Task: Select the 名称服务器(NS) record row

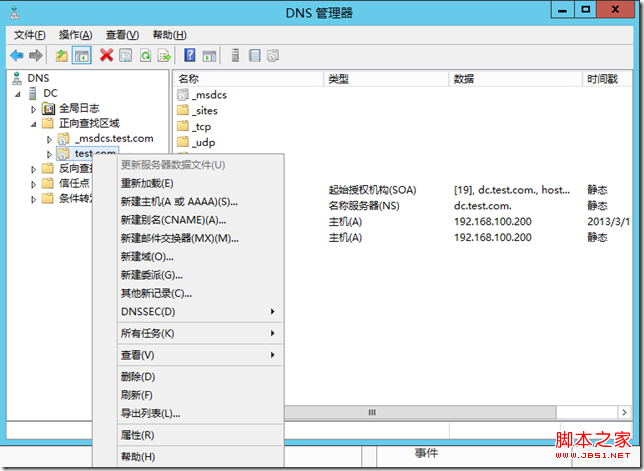Action: (x=458, y=206)
